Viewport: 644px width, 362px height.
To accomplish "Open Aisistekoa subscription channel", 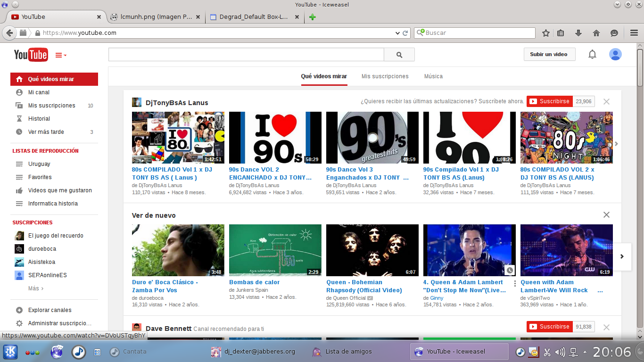I will (x=54, y=262).
